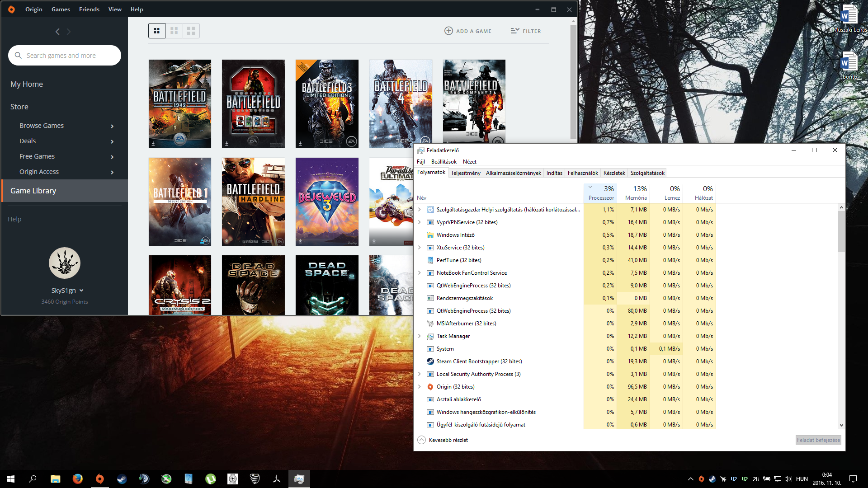Expand the Deals submenu
Image resolution: width=868 pixels, height=488 pixels.
click(x=112, y=141)
